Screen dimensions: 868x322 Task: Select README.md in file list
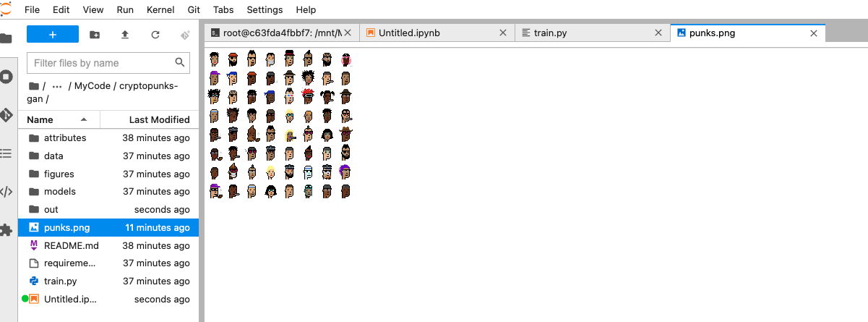tap(109, 245)
